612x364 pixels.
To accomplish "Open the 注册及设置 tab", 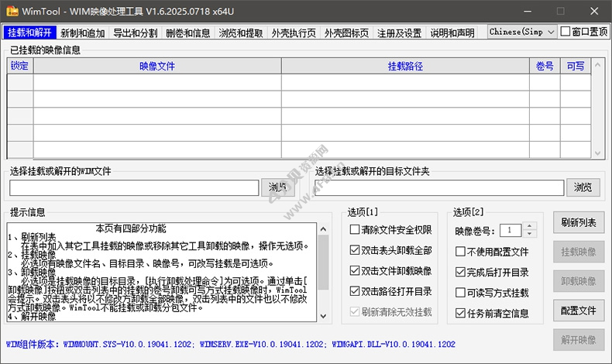I will [399, 33].
